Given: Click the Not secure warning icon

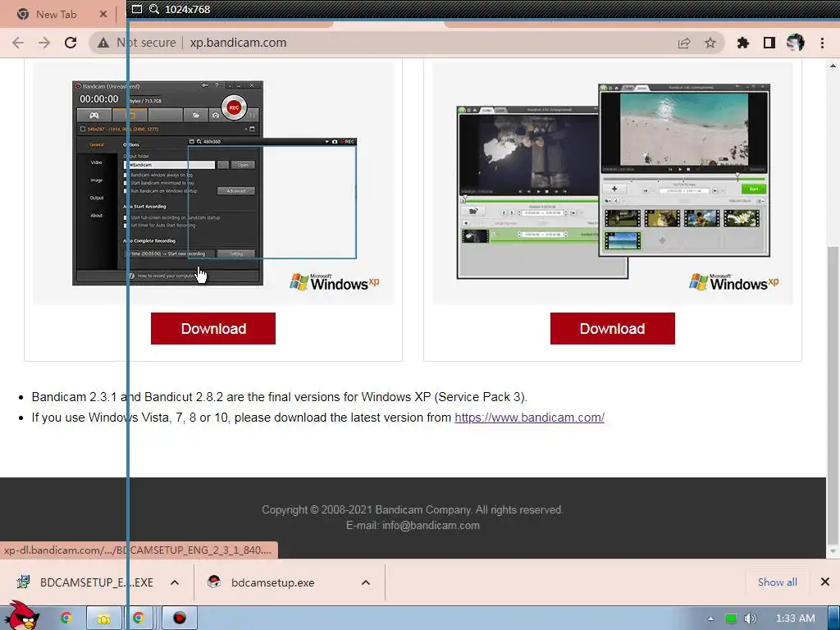Looking at the screenshot, I should [x=103, y=43].
